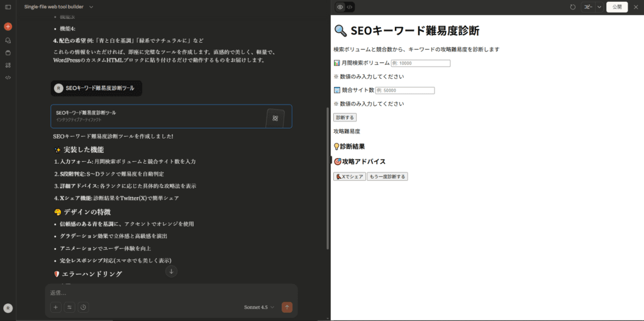Open the Artifacts icon in sidebar
This screenshot has width=644, height=321.
(8, 65)
